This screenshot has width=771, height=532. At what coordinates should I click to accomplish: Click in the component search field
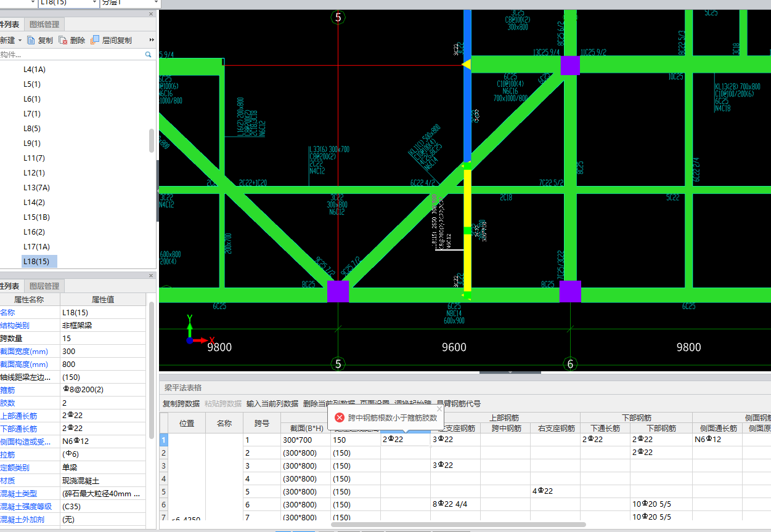click(x=71, y=55)
